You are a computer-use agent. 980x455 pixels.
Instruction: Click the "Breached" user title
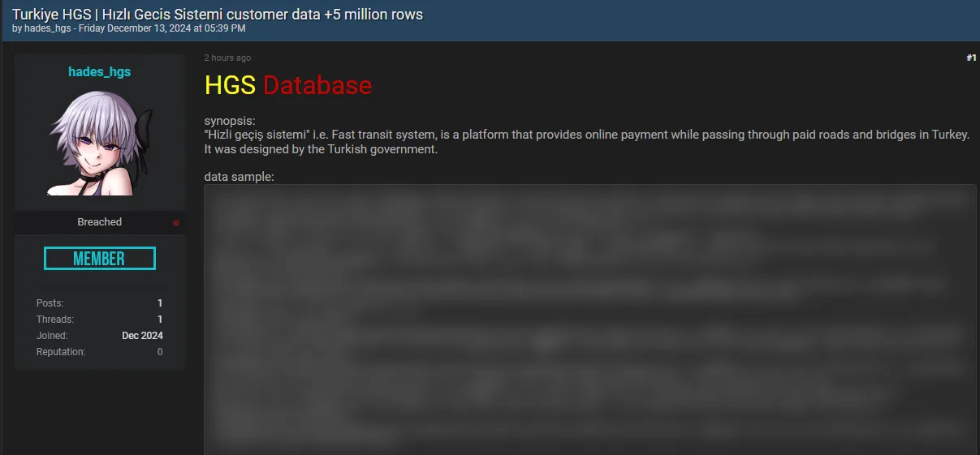(x=100, y=222)
